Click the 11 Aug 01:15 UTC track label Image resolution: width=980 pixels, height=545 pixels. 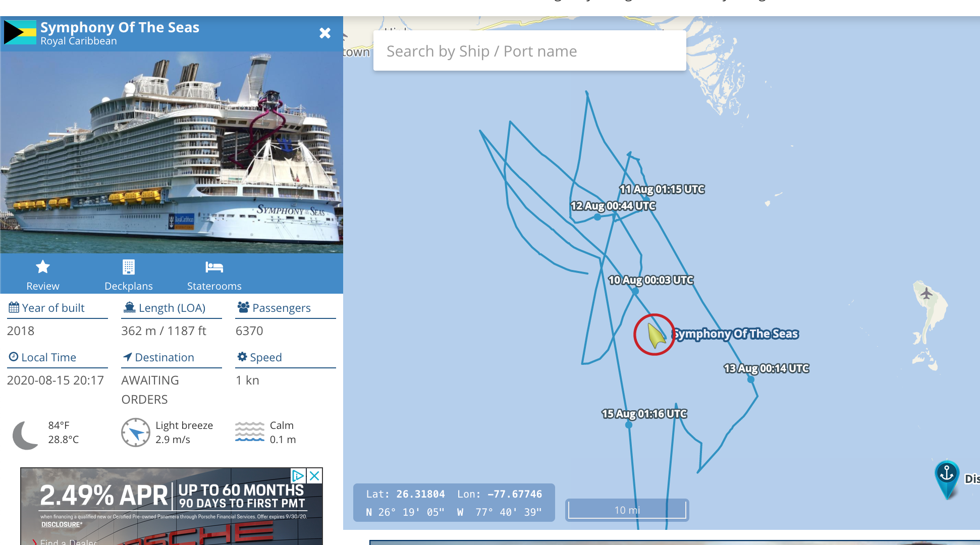click(662, 189)
